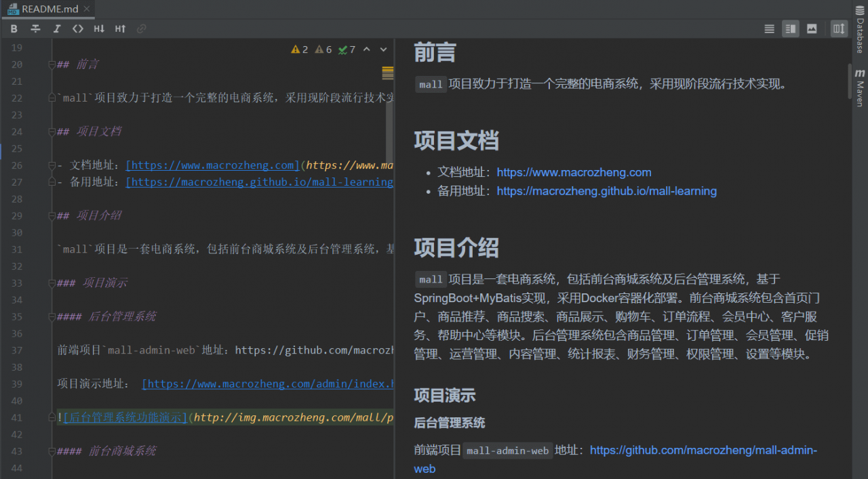Apply inline code formatting
The height and width of the screenshot is (479, 868).
tap(78, 28)
